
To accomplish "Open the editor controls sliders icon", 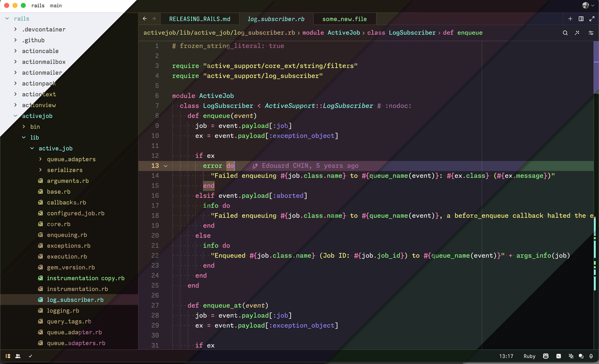I will (591, 33).
